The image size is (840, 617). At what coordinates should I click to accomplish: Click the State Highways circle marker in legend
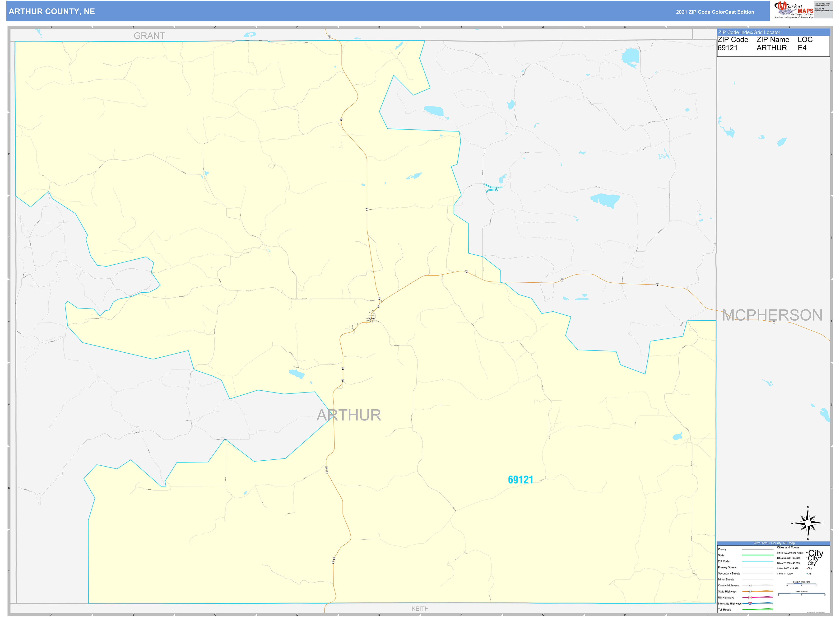click(x=750, y=592)
